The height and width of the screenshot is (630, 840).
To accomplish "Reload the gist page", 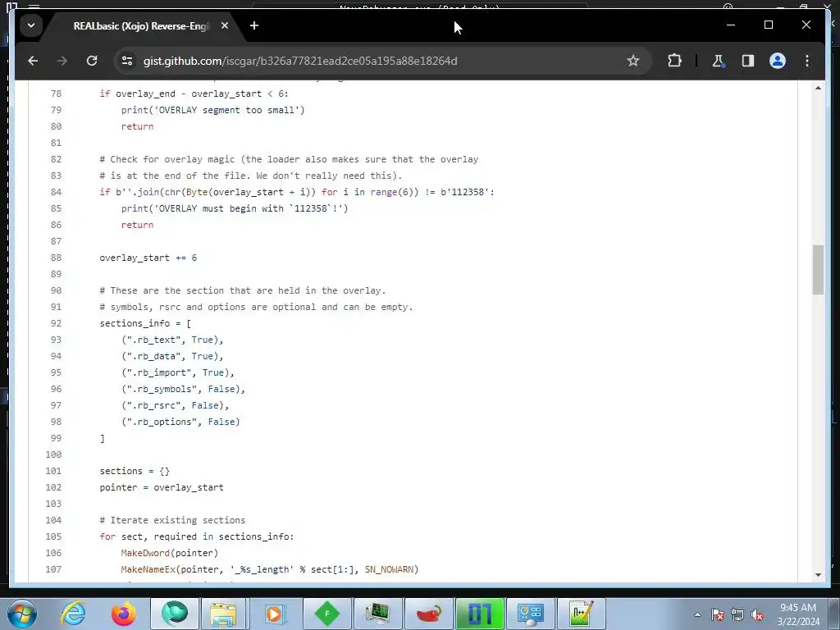I will (92, 61).
